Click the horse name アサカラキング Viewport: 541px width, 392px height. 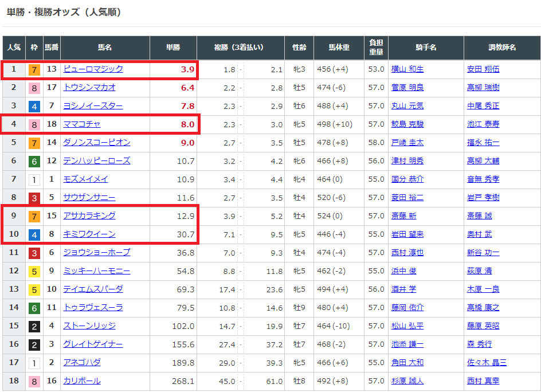89,216
